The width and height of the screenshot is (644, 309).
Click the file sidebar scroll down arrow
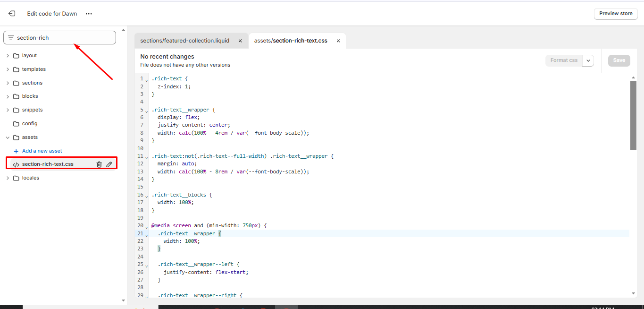124,300
